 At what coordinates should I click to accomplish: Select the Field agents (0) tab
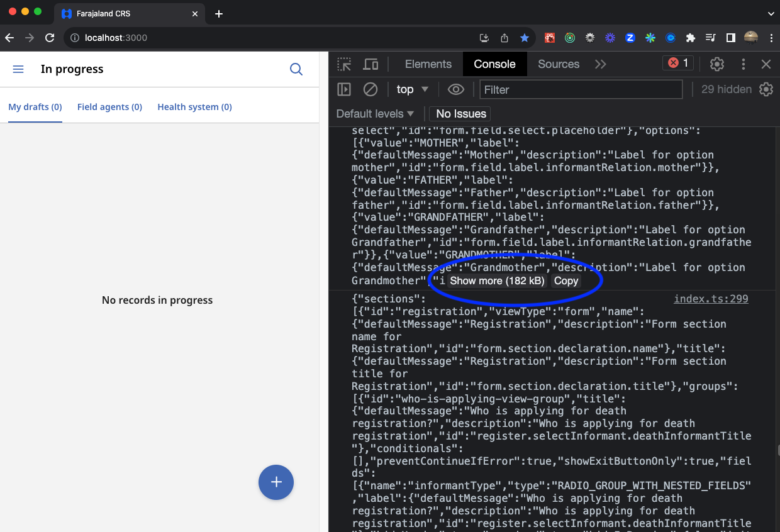tap(109, 107)
